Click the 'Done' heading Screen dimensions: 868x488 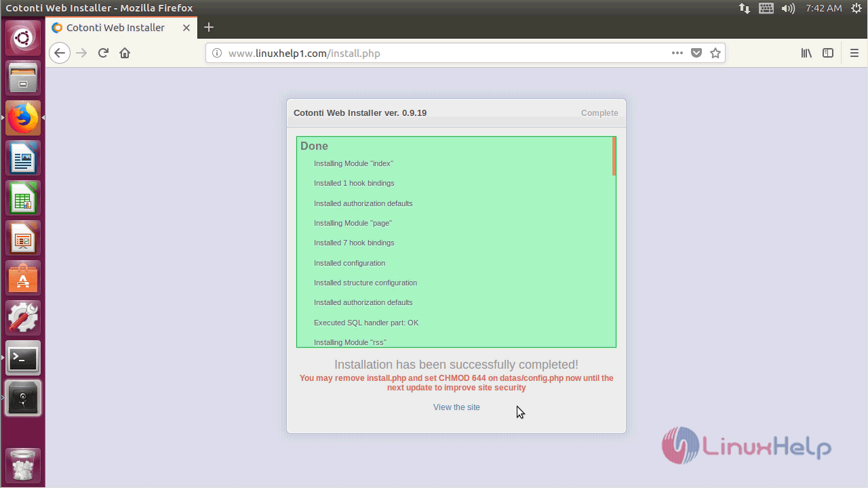click(x=314, y=146)
